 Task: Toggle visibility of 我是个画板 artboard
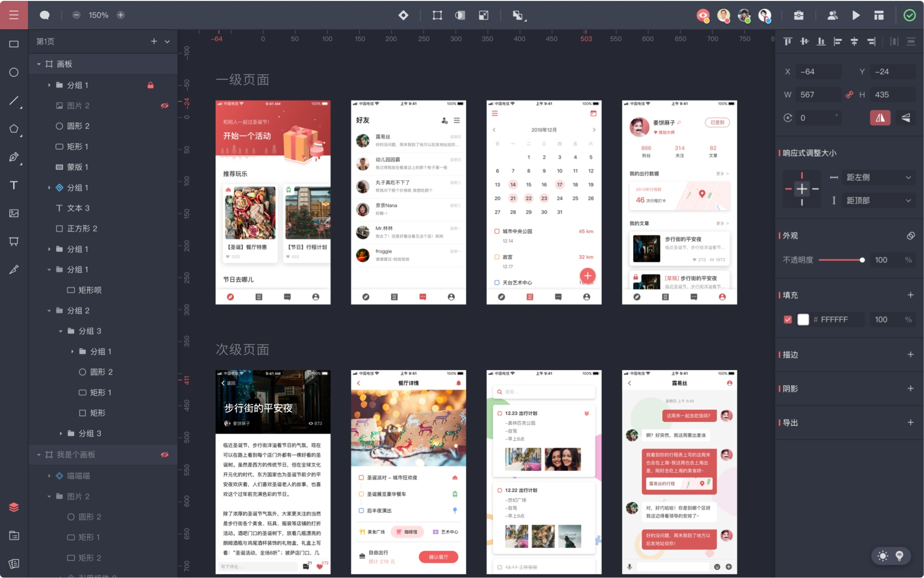click(x=165, y=454)
